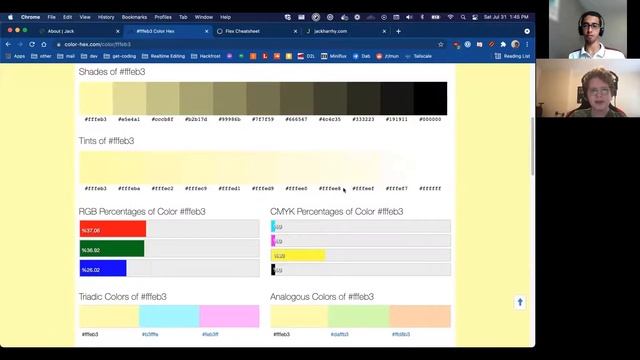Close the jackharrhy.com tab
640x360 pixels.
(x=384, y=31)
